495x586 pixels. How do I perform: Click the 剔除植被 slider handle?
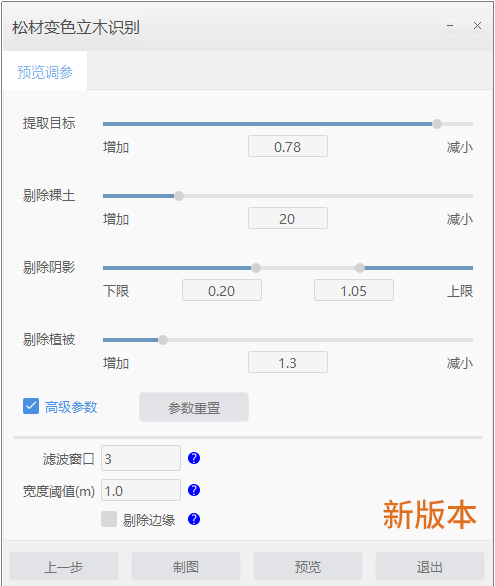coord(163,340)
